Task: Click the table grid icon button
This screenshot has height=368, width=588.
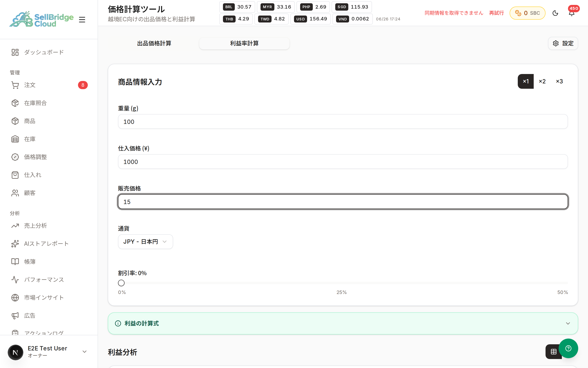Action: pyautogui.click(x=553, y=351)
